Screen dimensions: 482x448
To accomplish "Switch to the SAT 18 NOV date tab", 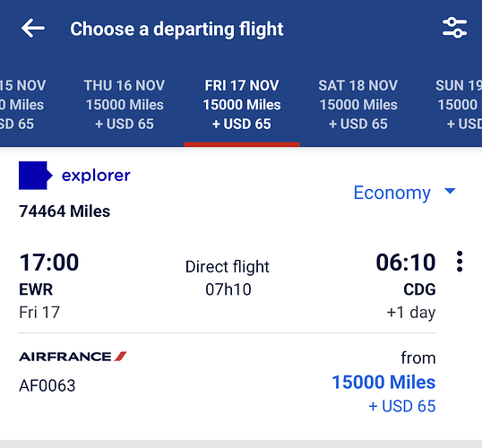I will [x=358, y=105].
